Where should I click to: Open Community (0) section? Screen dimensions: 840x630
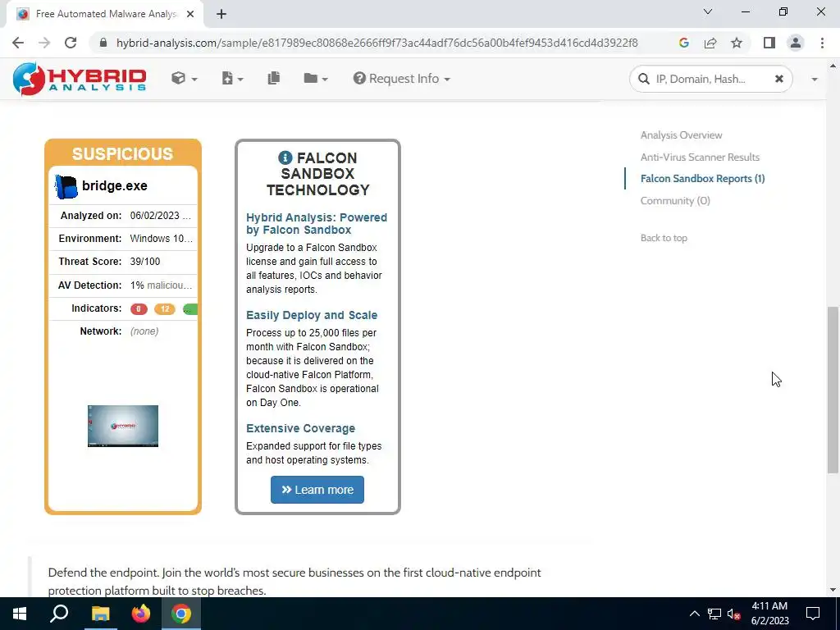pyautogui.click(x=675, y=200)
